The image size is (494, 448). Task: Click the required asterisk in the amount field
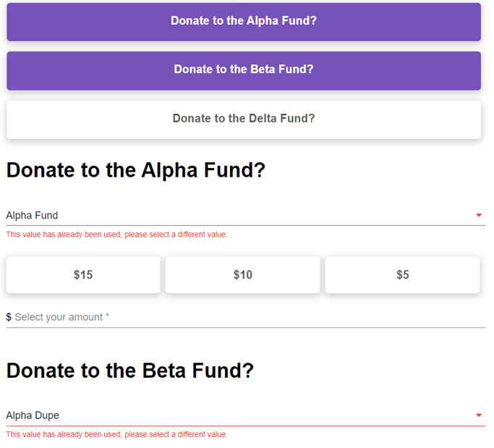107,317
